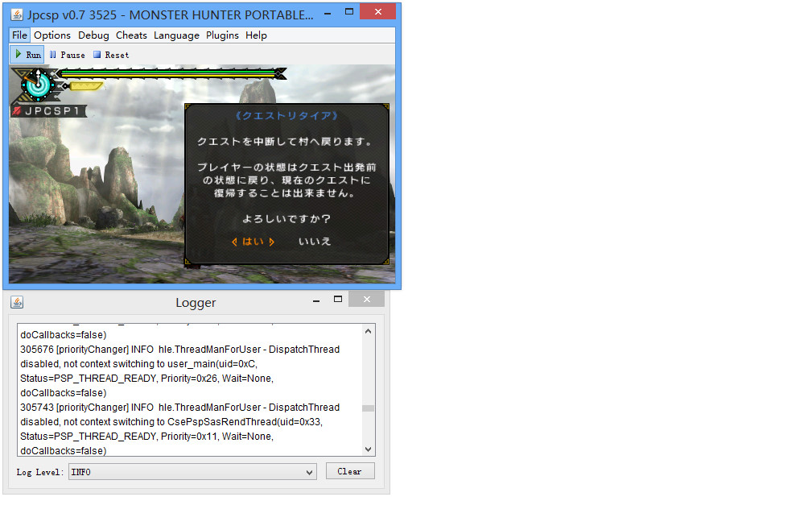Click the Jpcsp window title icon
This screenshot has height=505, width=812.
15,15
